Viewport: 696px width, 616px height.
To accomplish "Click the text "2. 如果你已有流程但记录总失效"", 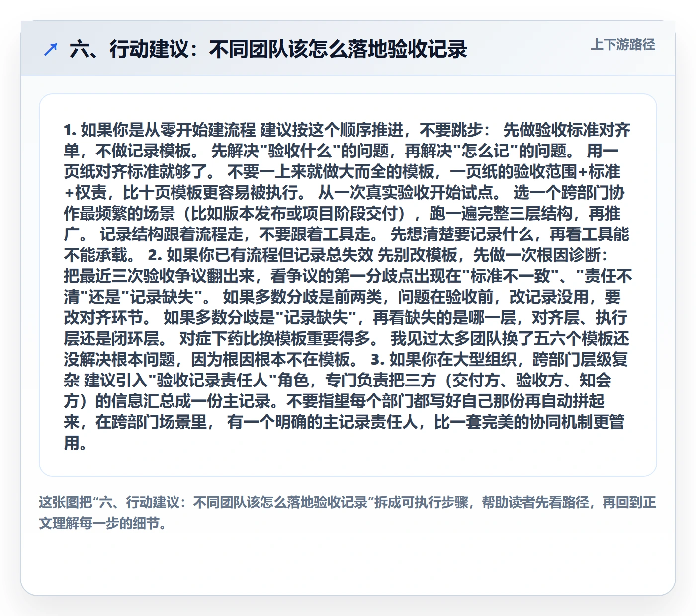I will 261,255.
